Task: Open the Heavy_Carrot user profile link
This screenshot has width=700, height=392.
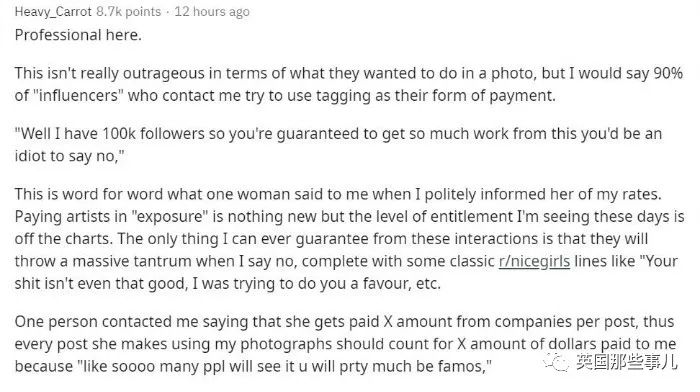Action: coord(53,12)
